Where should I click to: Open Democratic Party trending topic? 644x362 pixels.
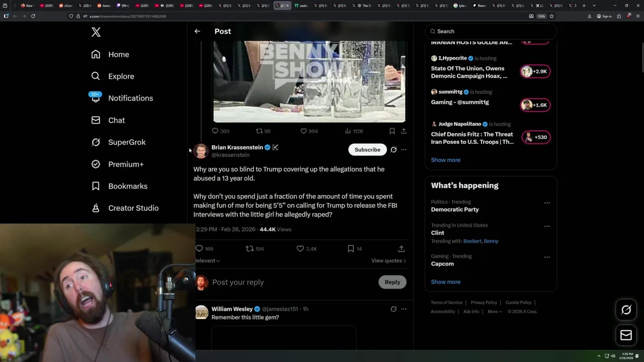pyautogui.click(x=455, y=209)
